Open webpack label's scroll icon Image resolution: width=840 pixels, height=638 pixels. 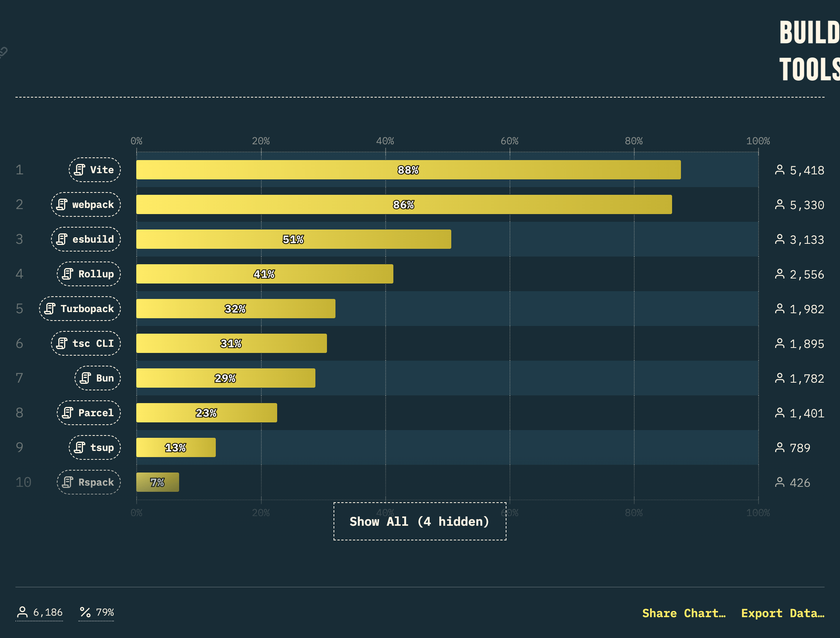tap(62, 204)
